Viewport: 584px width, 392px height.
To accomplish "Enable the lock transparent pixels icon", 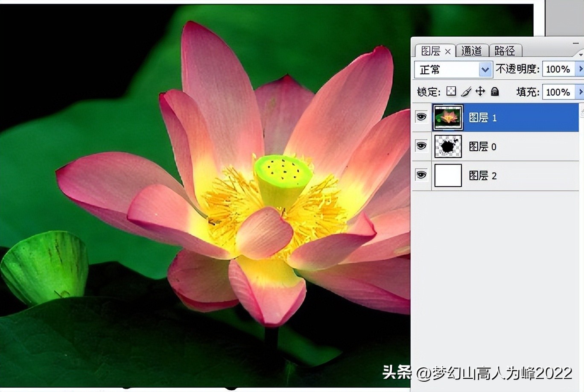I will pyautogui.click(x=450, y=91).
